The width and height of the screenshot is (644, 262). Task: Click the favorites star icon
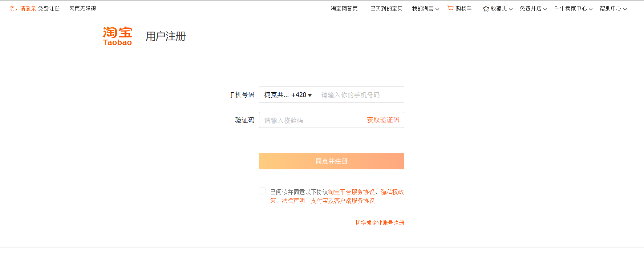tap(486, 9)
